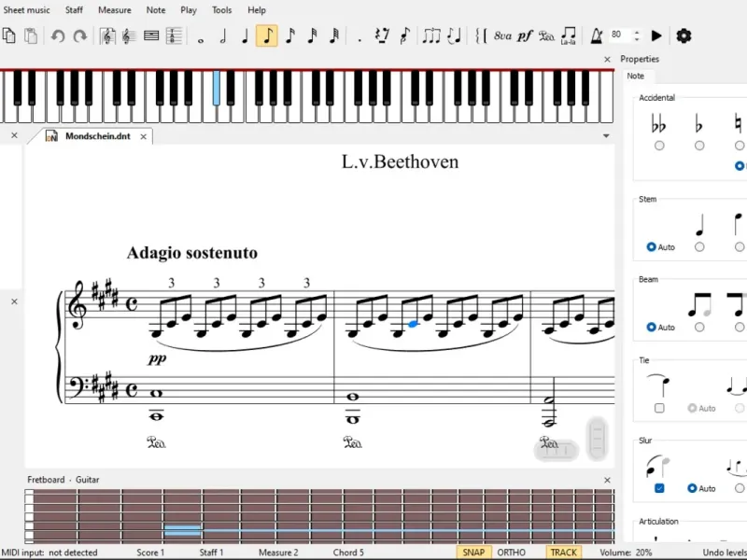
Task: Close the piano keyboard panel
Action: 607,60
